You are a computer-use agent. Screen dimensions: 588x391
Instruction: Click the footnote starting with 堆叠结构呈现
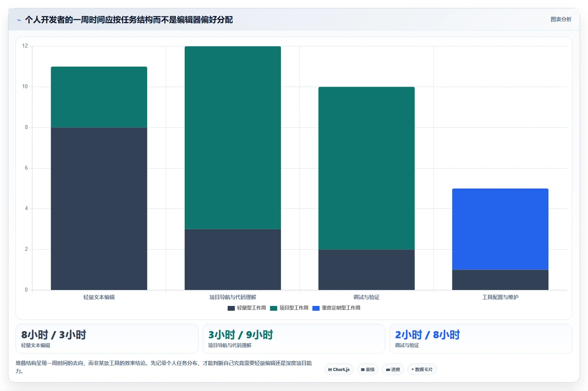coord(164,367)
